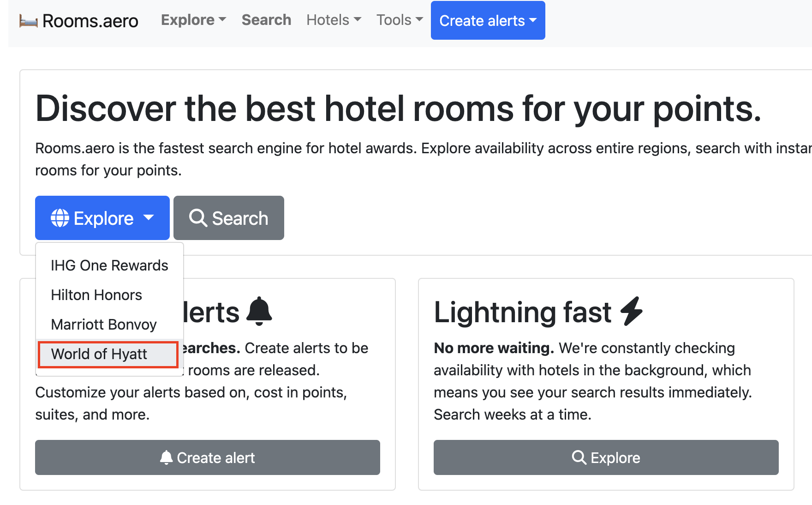
Task: Click the bell icon in Create alert button
Action: pos(166,457)
